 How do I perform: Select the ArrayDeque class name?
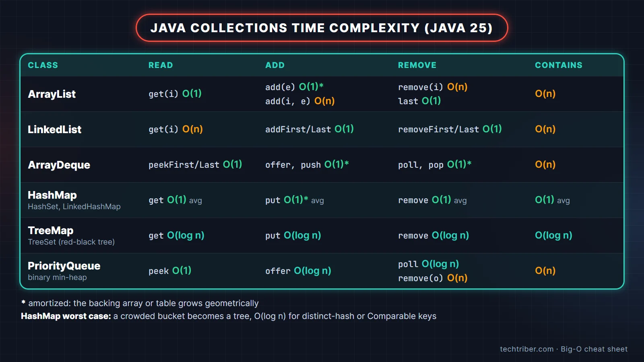click(59, 165)
